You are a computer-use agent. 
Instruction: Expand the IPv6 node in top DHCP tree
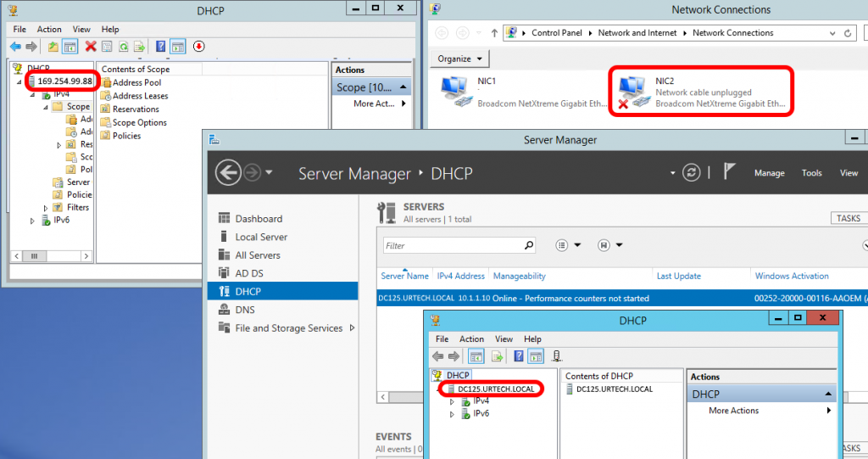[34, 221]
